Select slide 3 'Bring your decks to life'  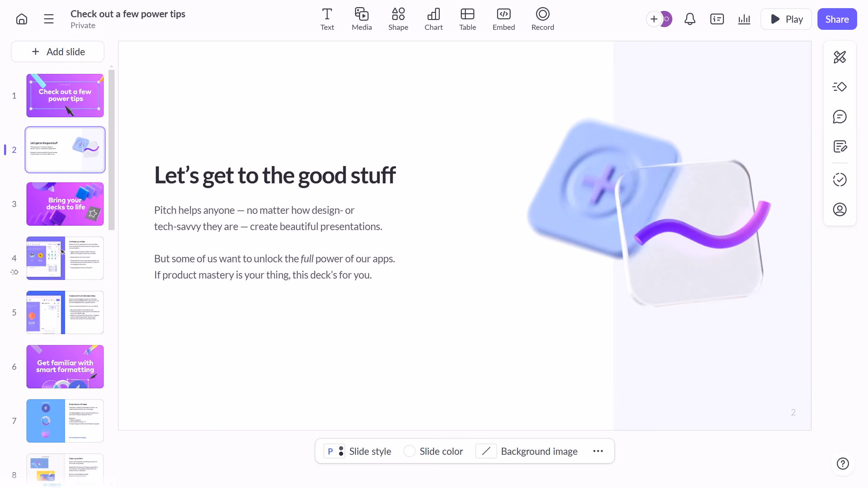pos(65,204)
